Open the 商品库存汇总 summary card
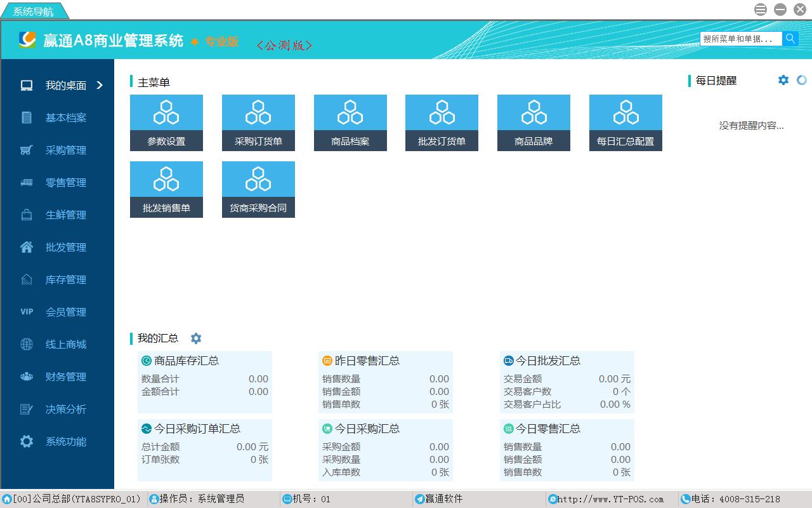Image resolution: width=812 pixels, height=508 pixels. [204, 382]
